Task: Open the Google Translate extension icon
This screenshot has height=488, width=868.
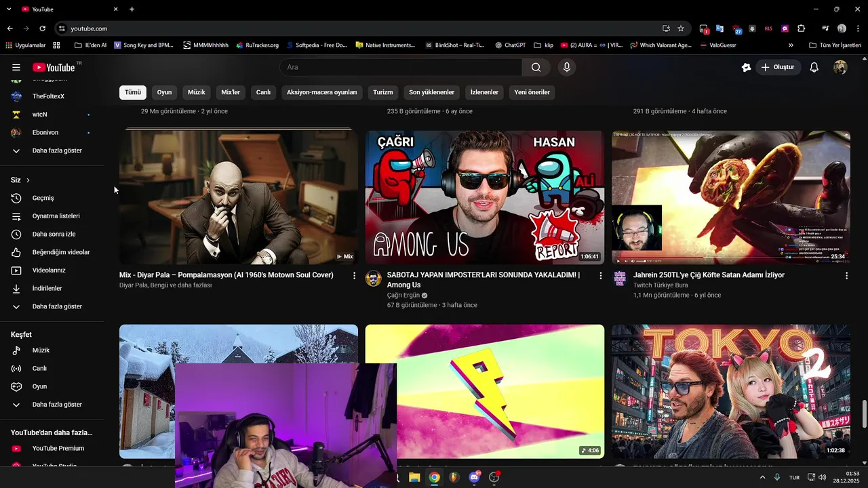Action: 719,28
